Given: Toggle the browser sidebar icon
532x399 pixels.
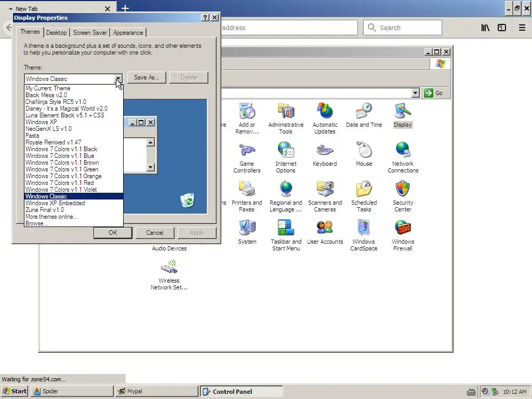Looking at the screenshot, I should 502,28.
